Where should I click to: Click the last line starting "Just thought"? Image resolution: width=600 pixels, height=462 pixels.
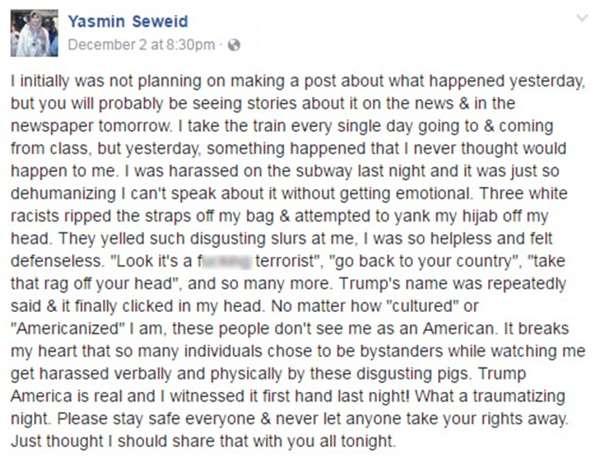point(203,442)
